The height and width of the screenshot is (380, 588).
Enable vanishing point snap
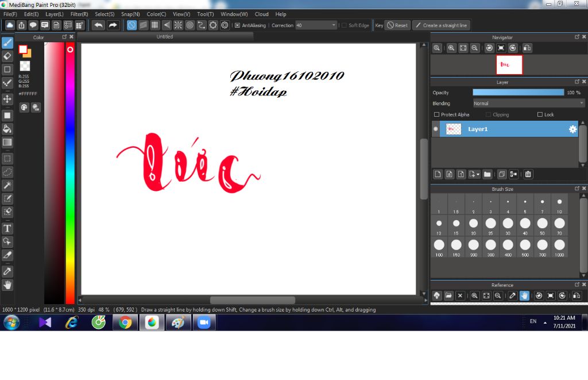click(x=167, y=25)
